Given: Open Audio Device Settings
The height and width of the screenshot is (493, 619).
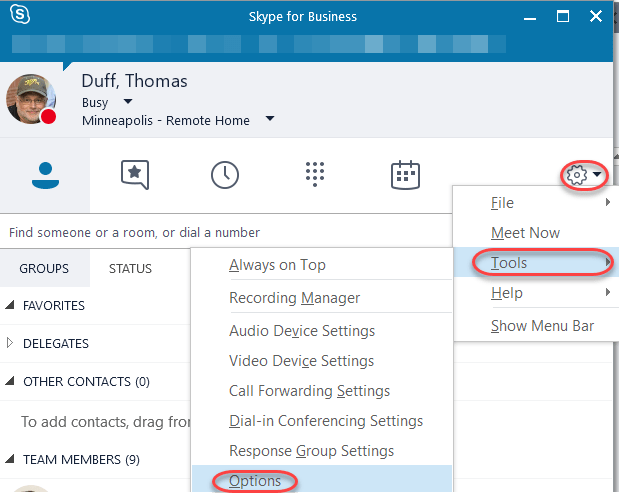Looking at the screenshot, I should pyautogui.click(x=322, y=330).
